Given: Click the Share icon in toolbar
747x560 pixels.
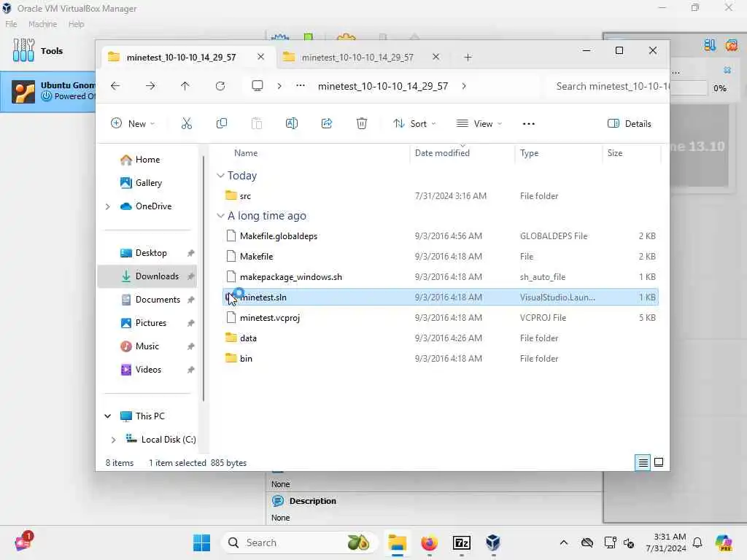Looking at the screenshot, I should pos(327,124).
